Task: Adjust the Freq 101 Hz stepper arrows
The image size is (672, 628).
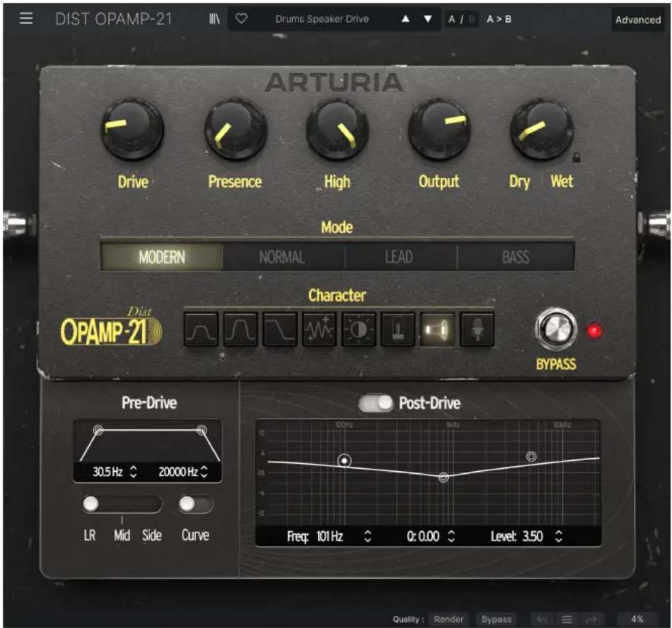Action: (x=368, y=536)
